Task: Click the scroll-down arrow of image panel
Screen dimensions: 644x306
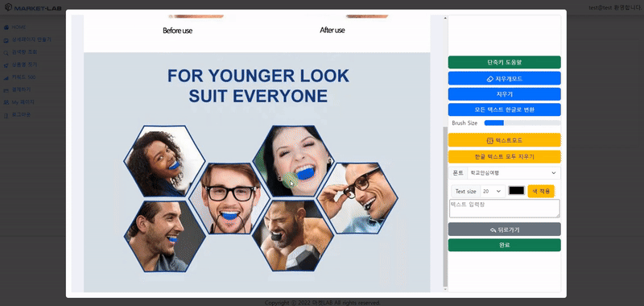Action: pos(445,289)
